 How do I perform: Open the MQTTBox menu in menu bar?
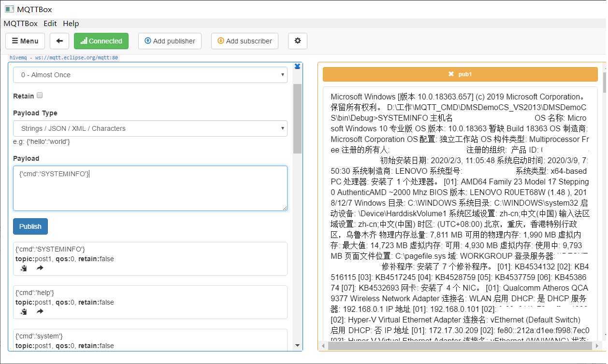[20, 23]
